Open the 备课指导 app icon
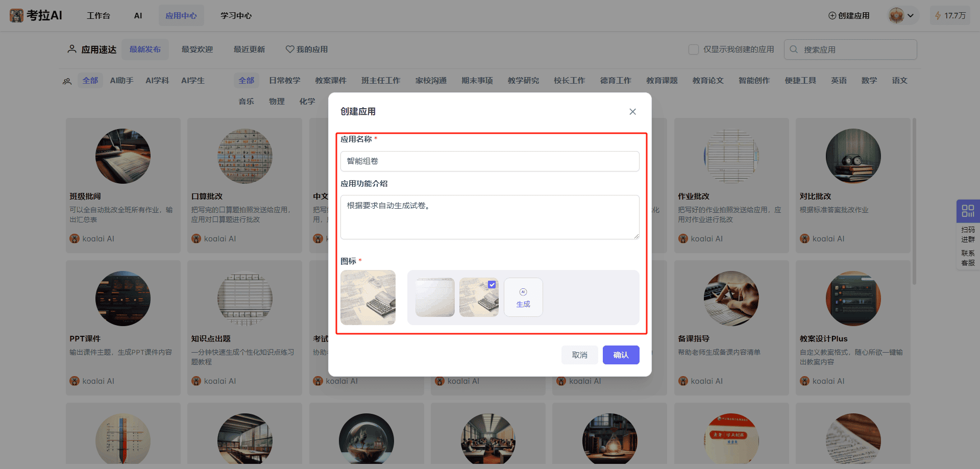Image resolution: width=980 pixels, height=469 pixels. [731, 299]
